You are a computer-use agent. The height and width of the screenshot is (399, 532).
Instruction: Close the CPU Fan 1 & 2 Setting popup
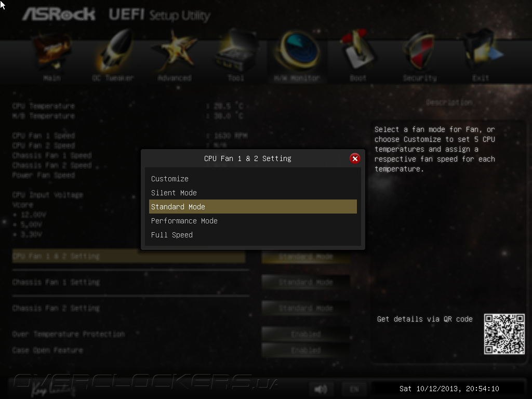(x=355, y=158)
